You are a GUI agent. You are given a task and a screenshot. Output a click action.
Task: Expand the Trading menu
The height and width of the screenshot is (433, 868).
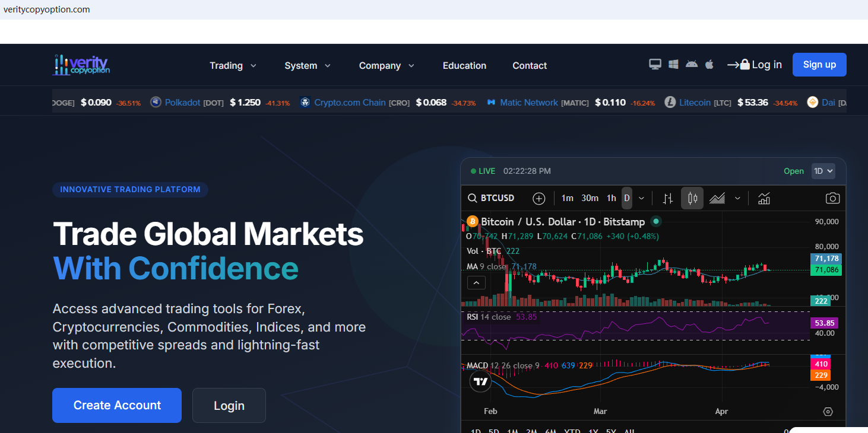point(233,65)
